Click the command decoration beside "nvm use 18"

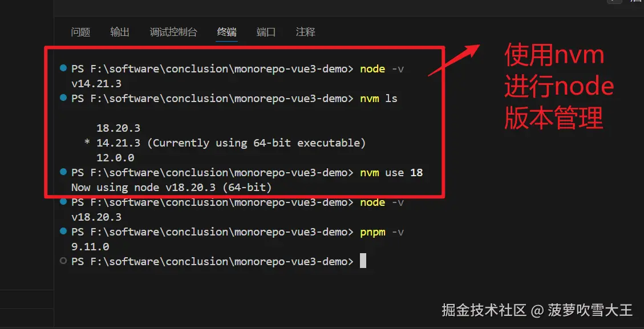point(62,172)
